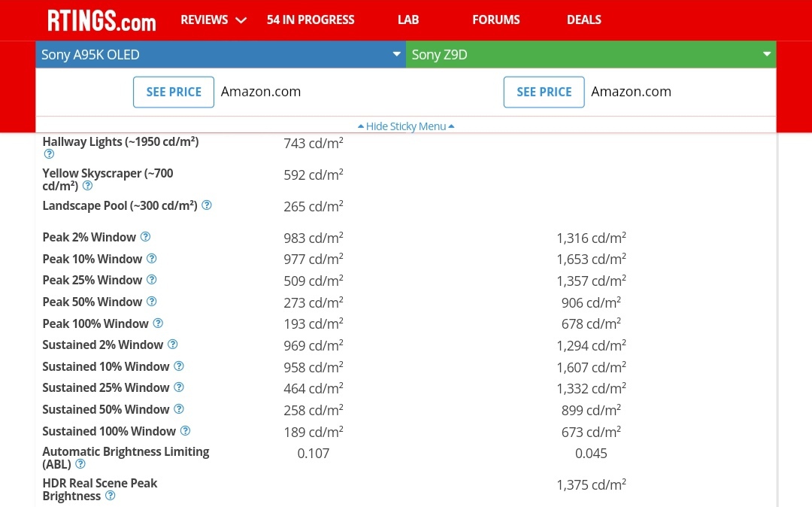Click Peak 100% Window question mark icon
Screen dimensions: 812x507
[x=158, y=323]
